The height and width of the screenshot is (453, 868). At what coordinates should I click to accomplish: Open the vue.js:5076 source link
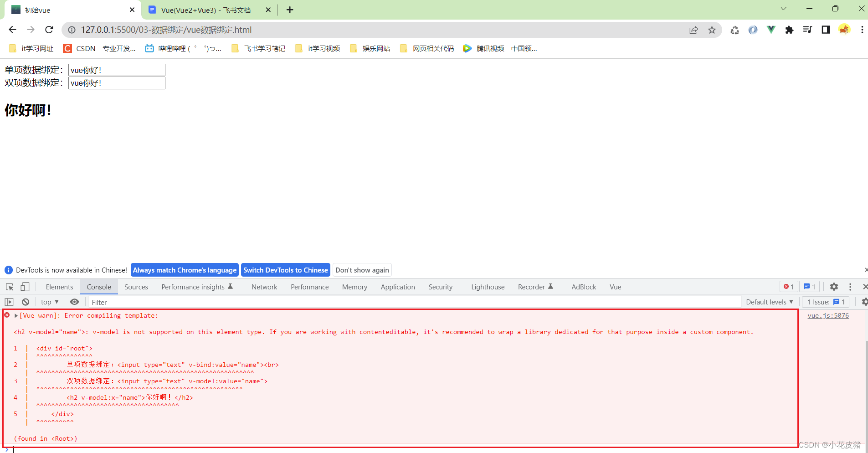[x=828, y=315]
